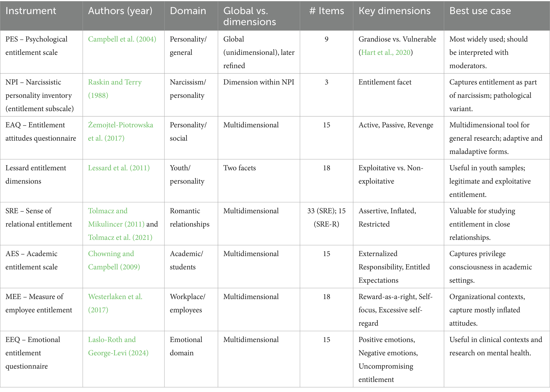Viewport: 550px width, 392px height.
Task: Click the 33 (SRE); 15 (SRE-R) items cell
Action: 326,218
